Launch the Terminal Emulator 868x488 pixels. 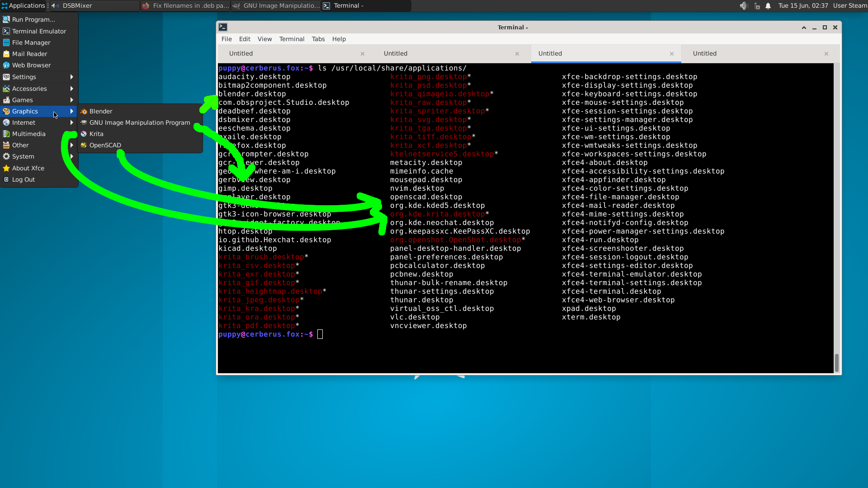[38, 31]
